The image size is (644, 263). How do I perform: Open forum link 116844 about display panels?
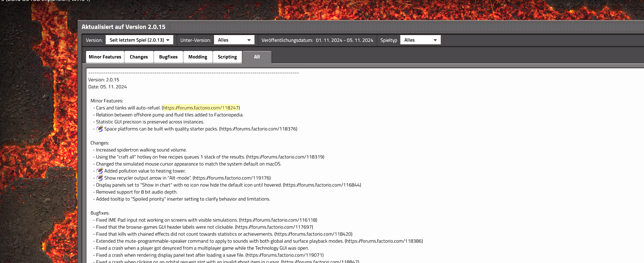[x=322, y=185]
